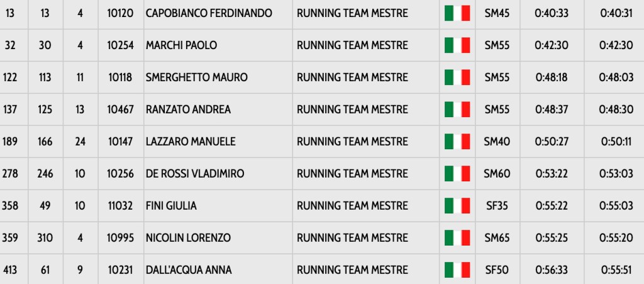Open DALL'ACQUA ANNA's result entry
Image resolution: width=644 pixels, height=284 pixels.
pos(189,270)
